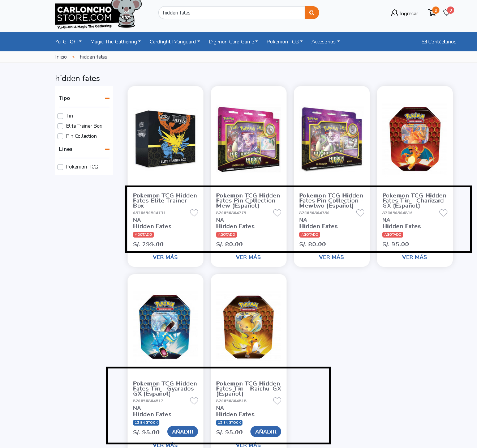Check the Elite Trainer Box filter
The width and height of the screenshot is (477, 448).
pyautogui.click(x=60, y=126)
